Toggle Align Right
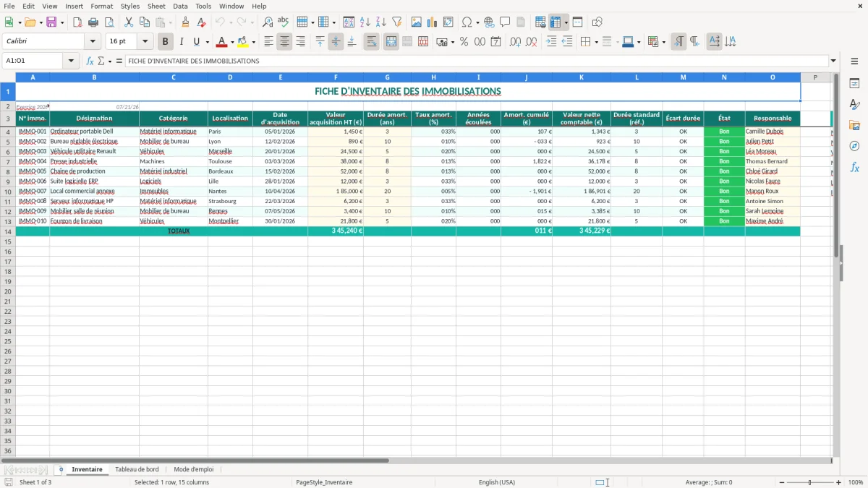 pyautogui.click(x=300, y=42)
